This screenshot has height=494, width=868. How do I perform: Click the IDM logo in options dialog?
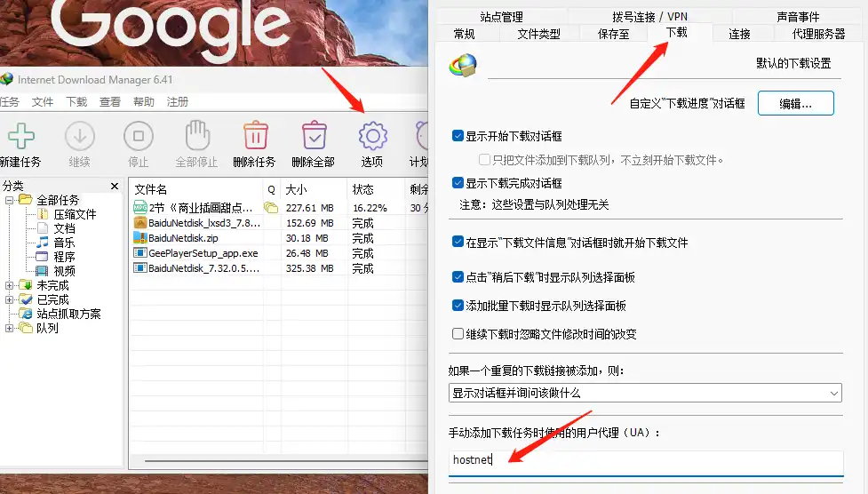pyautogui.click(x=464, y=66)
